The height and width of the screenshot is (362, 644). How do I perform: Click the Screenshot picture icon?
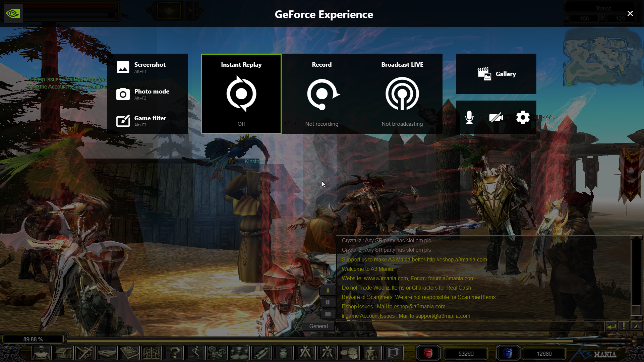(x=123, y=67)
